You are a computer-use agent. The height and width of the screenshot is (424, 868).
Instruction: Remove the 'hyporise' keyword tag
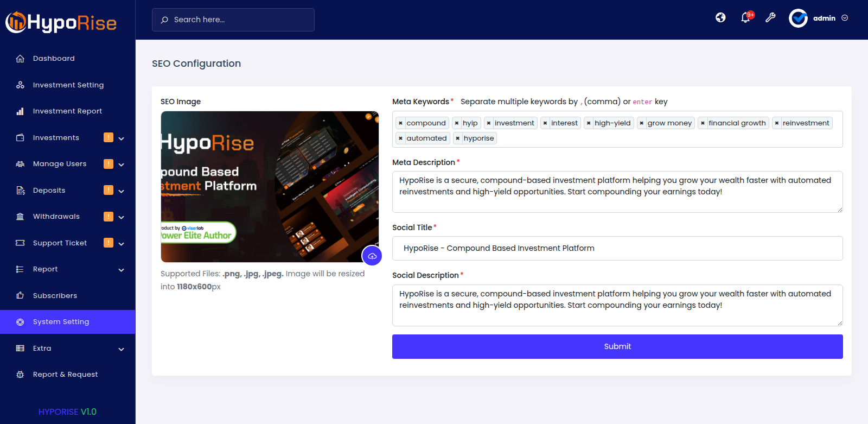tap(458, 138)
